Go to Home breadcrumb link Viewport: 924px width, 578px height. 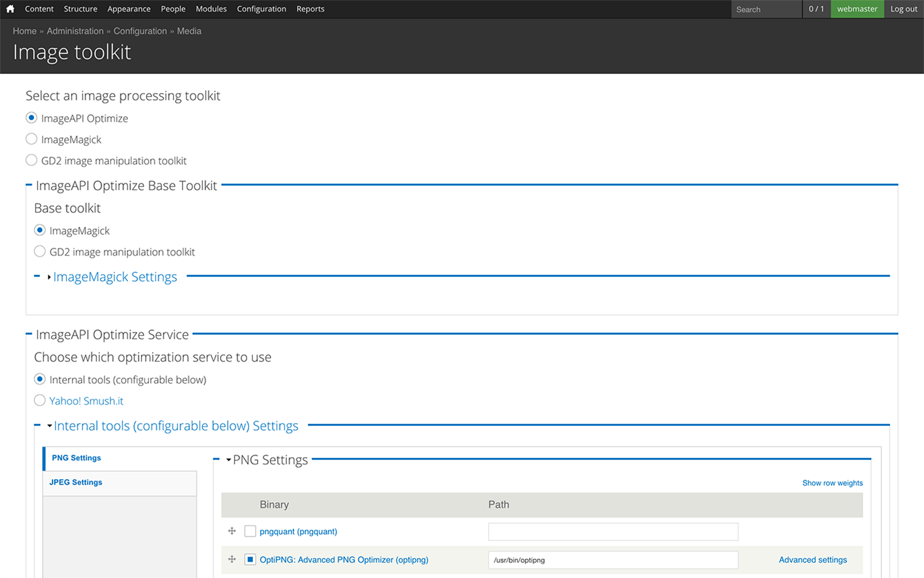pyautogui.click(x=25, y=31)
